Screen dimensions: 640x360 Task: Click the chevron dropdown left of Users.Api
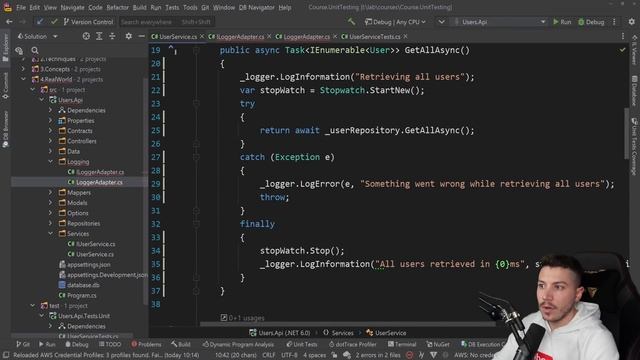441,22
